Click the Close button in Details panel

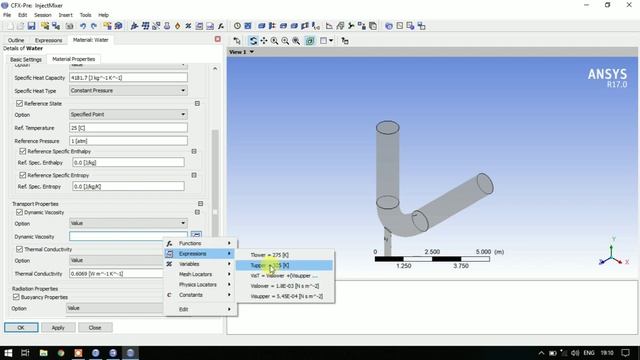pos(95,327)
